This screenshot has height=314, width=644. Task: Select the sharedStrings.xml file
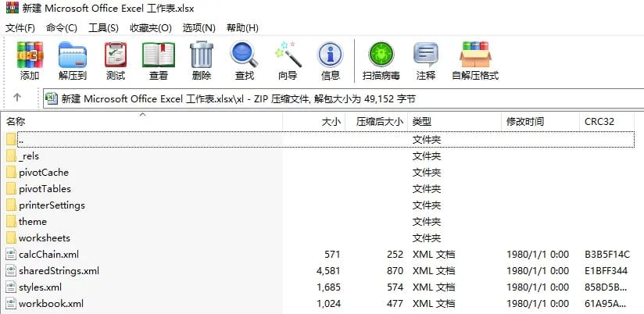[x=59, y=270]
